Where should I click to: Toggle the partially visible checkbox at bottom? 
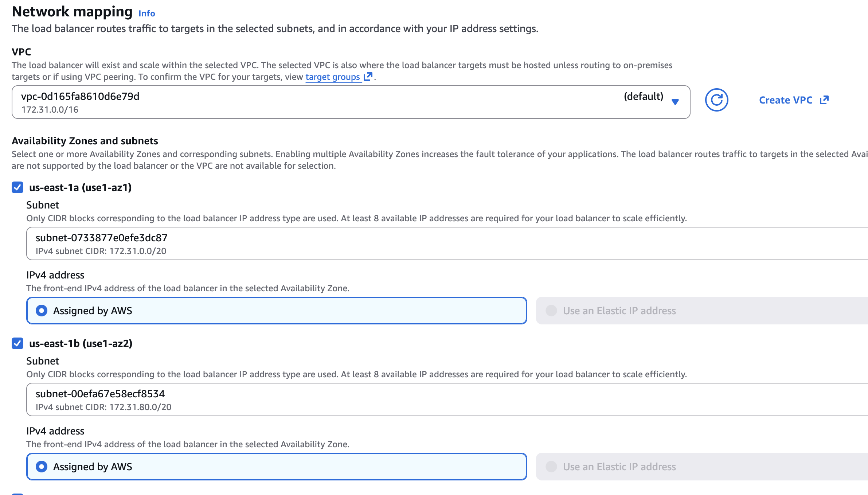pos(17,494)
